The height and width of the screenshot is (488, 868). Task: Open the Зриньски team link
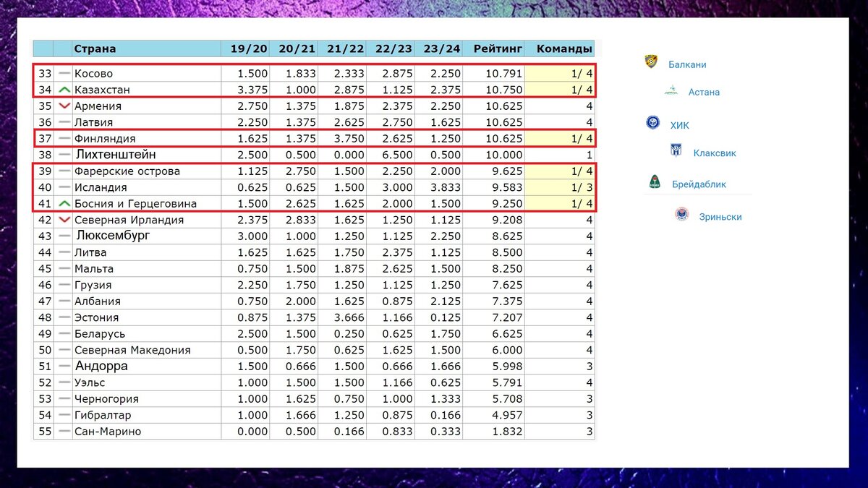click(720, 216)
